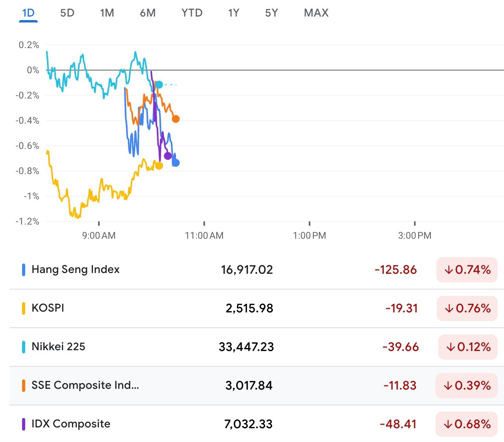Screen dimensions: 504x442
Task: Click the KOSPI change -19.31
Action: (x=402, y=308)
